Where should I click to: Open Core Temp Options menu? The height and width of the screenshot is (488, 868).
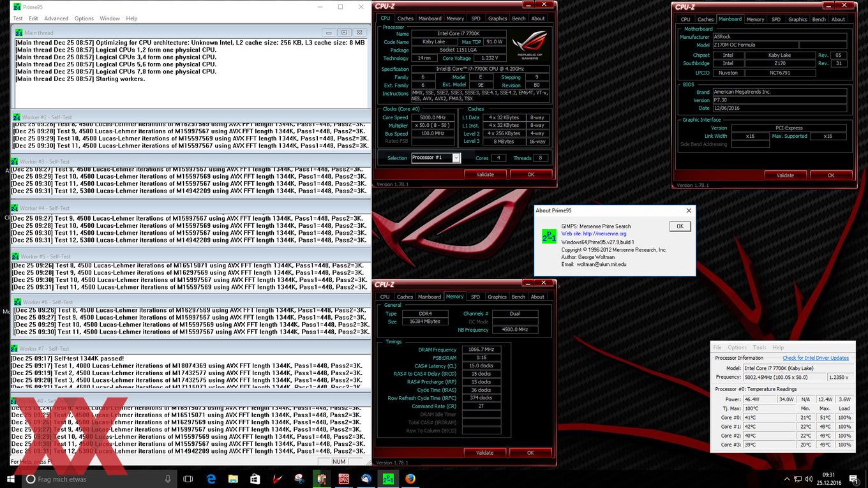(x=737, y=347)
